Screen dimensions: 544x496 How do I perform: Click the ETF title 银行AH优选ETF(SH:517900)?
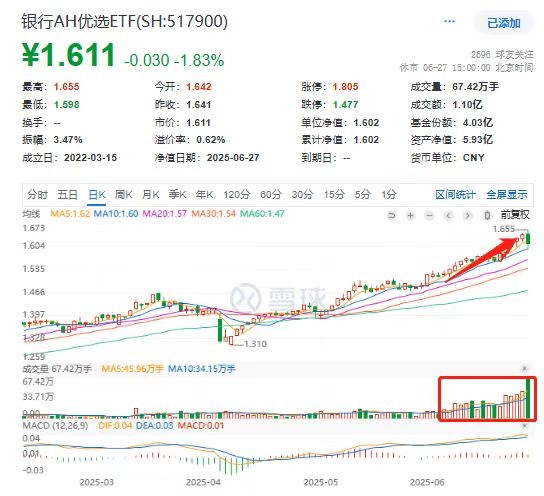125,22
